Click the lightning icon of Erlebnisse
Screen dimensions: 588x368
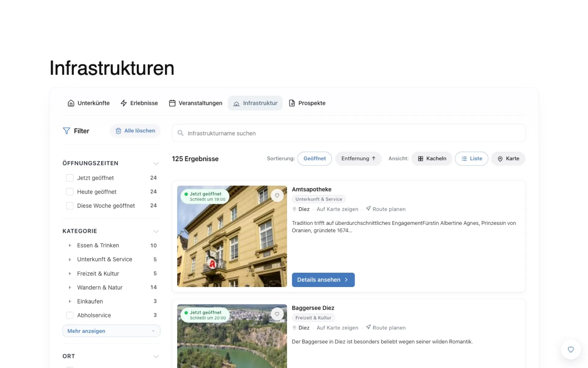click(124, 103)
